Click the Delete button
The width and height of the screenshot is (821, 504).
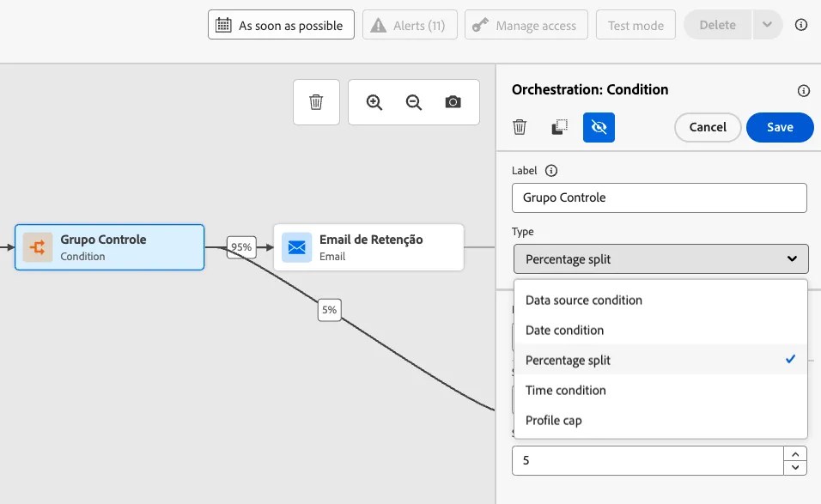(x=718, y=25)
